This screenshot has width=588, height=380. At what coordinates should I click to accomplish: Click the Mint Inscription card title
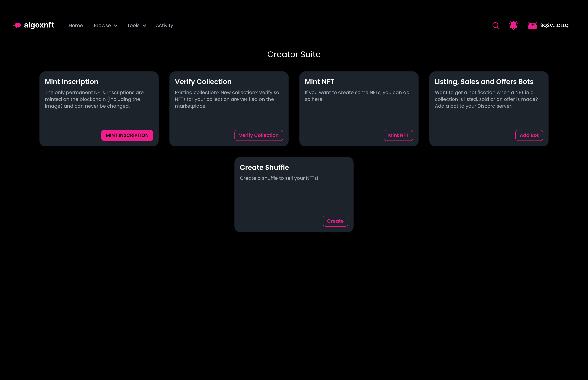pyautogui.click(x=72, y=82)
